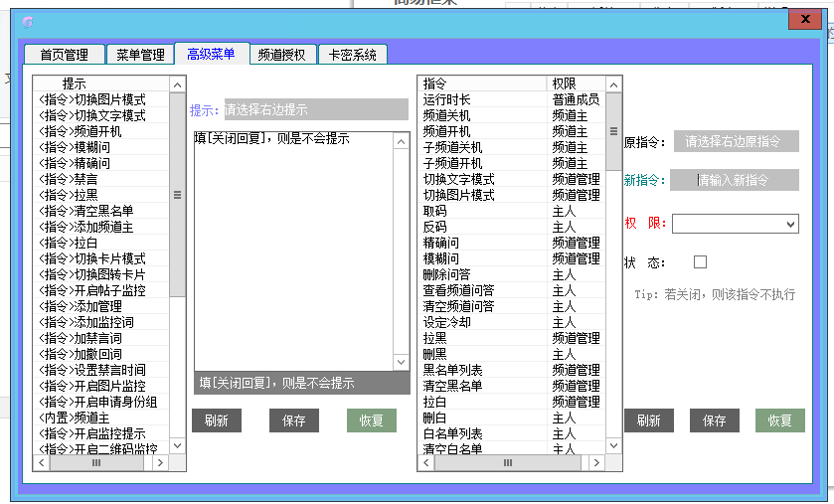The width and height of the screenshot is (834, 504).
Task: Click text area scroll-up arrow
Action: (401, 141)
